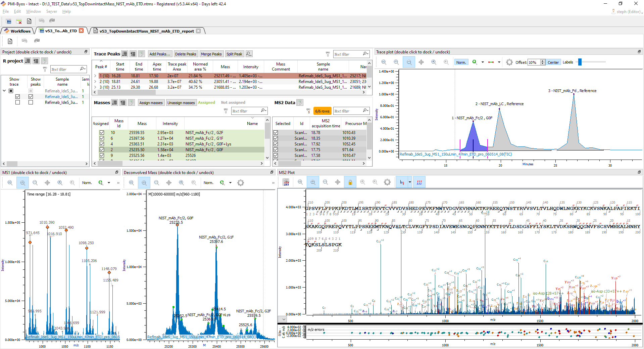Toggle lock icon in MS2 Plot toolbar
The height and width of the screenshot is (349, 644).
pyautogui.click(x=350, y=182)
